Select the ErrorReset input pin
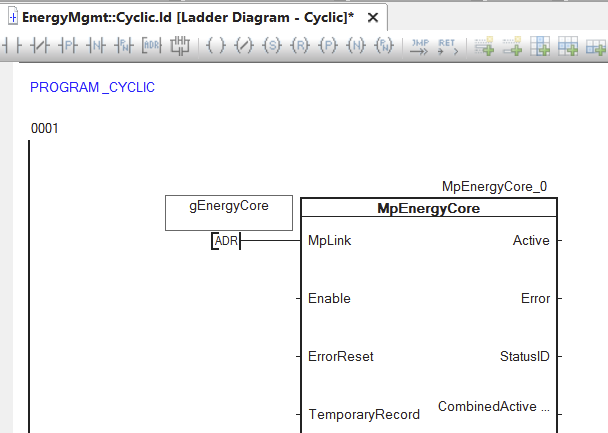Image resolution: width=608 pixels, height=433 pixels. coord(340,356)
